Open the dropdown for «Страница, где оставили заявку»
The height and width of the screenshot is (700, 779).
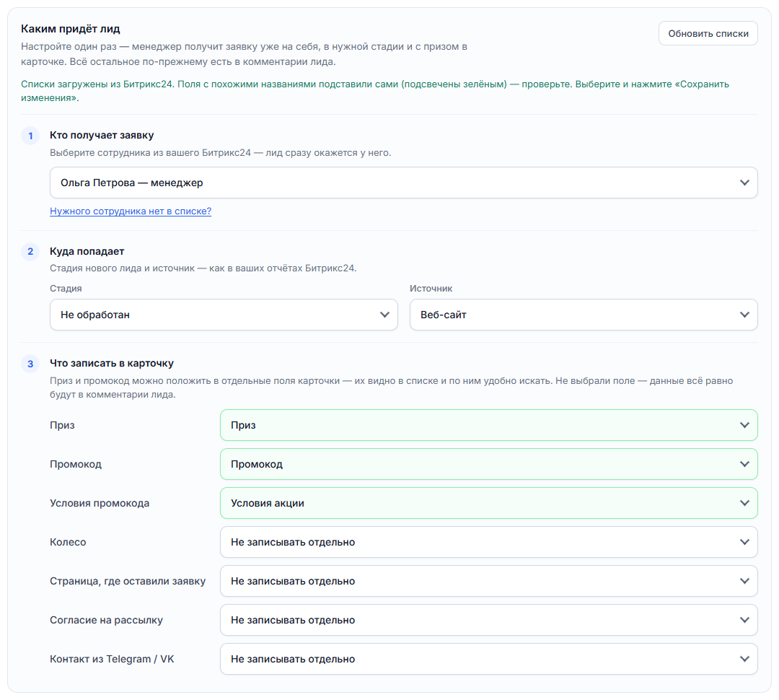489,581
